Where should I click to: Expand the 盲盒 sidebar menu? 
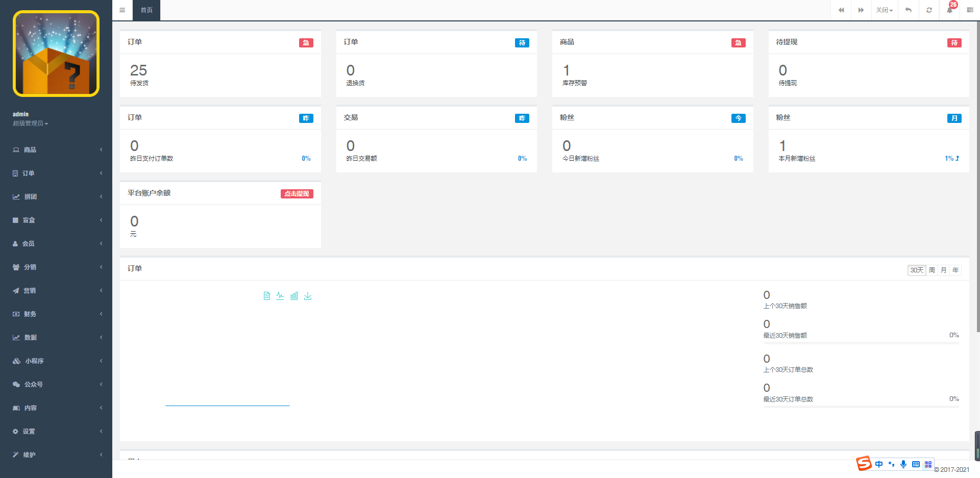click(56, 220)
